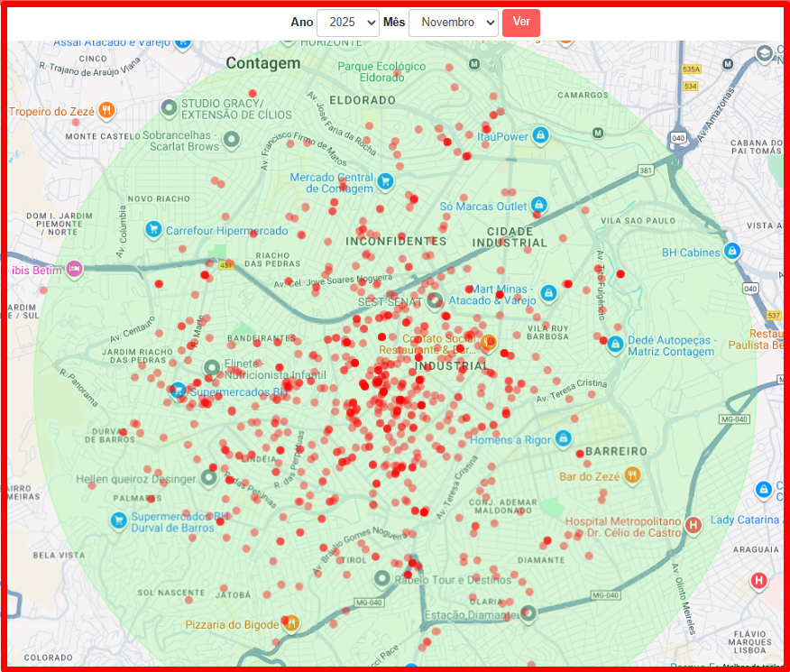Click the Homens a Rigor shop marker
The height and width of the screenshot is (672, 790).
tap(564, 439)
